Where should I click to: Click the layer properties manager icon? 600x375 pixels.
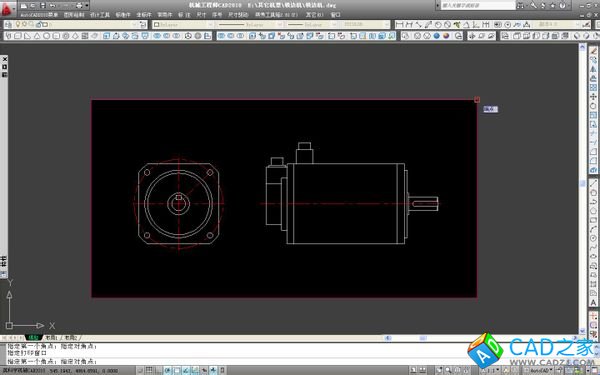tap(9, 24)
